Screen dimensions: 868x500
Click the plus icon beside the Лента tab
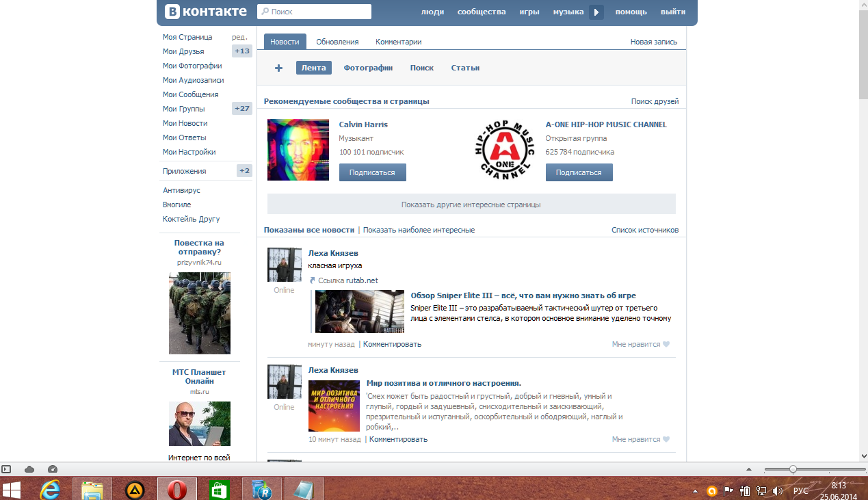coord(278,68)
